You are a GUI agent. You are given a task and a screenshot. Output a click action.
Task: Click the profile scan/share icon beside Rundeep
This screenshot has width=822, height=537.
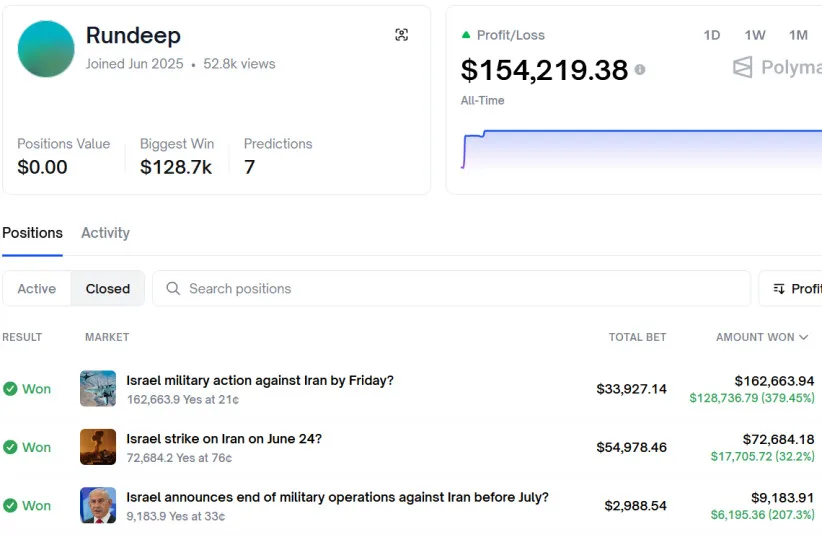coord(402,35)
